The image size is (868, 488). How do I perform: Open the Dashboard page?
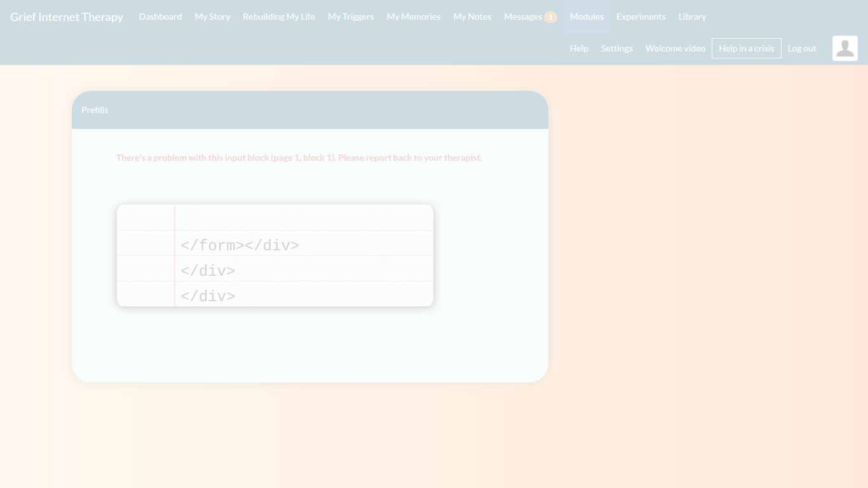[160, 17]
